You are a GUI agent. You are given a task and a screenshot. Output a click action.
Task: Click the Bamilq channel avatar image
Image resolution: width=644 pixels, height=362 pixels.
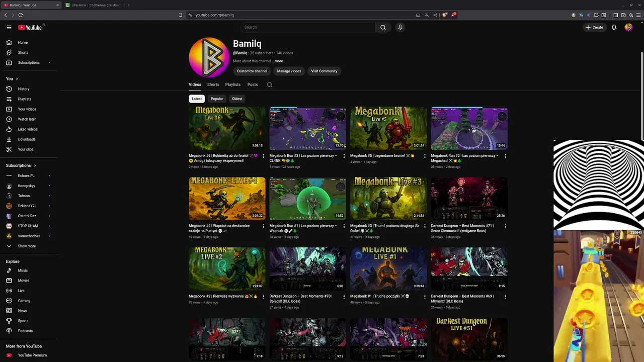pos(209,57)
